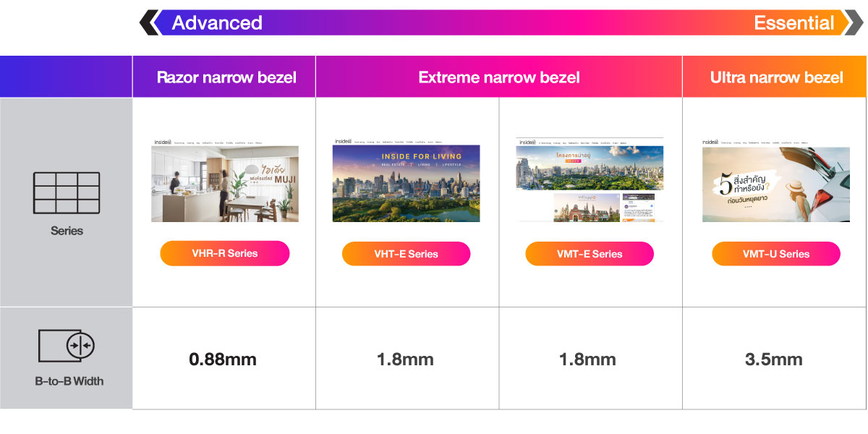Open the VHR-R Series button
Screen dimensions: 868x434
225,253
